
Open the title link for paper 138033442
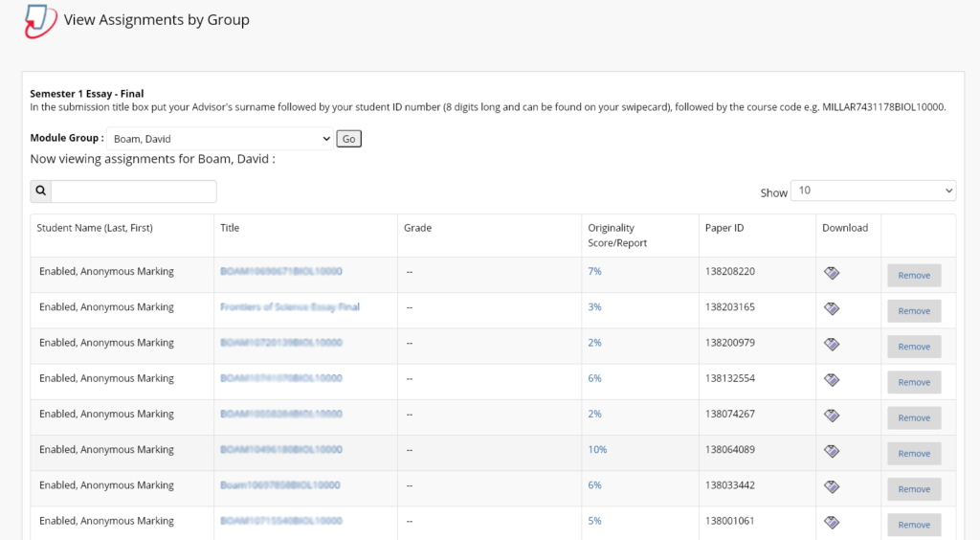tap(280, 485)
